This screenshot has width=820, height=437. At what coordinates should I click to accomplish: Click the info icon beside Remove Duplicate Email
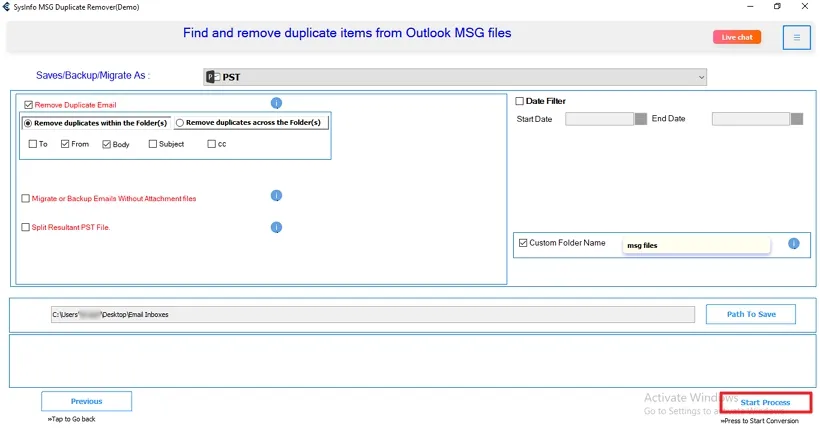pyautogui.click(x=277, y=103)
